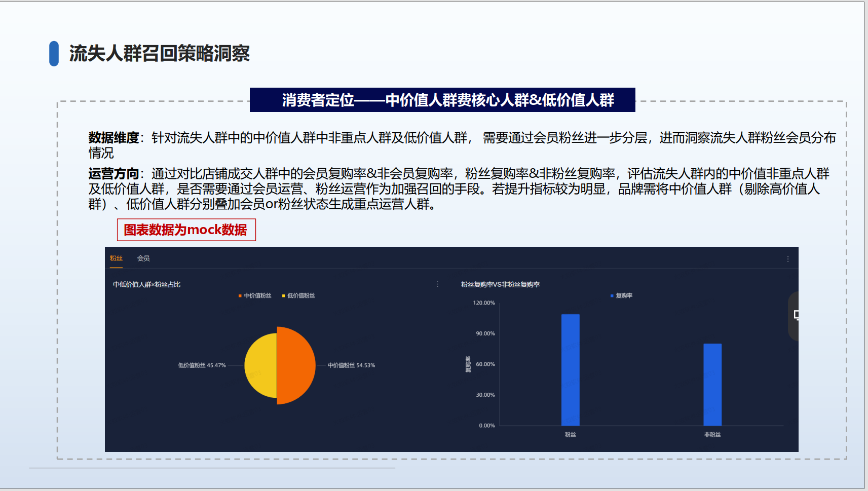The width and height of the screenshot is (868, 491).
Task: Open more options for 中低价值人群×粉丝占比 chart
Action: (438, 284)
